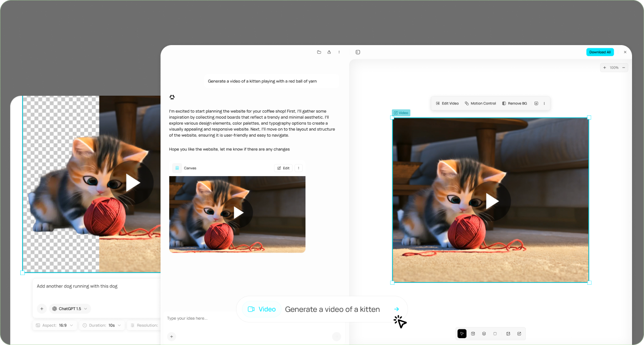644x345 pixels.
Task: Open the video toolbar overflow menu
Action: [x=544, y=103]
